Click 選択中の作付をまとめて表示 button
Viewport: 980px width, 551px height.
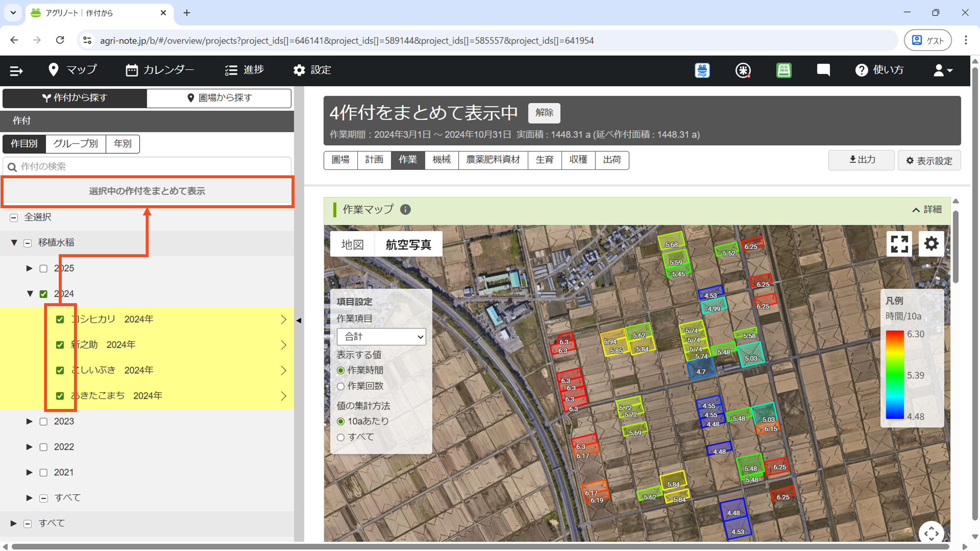pos(147,192)
